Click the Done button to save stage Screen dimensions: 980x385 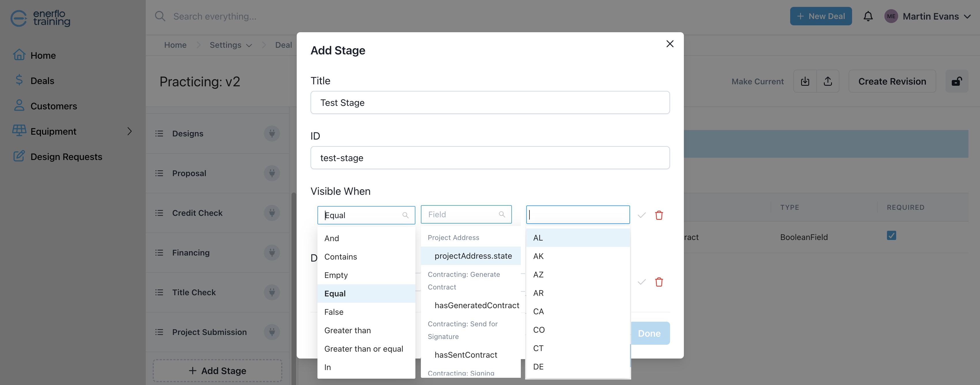(x=649, y=333)
